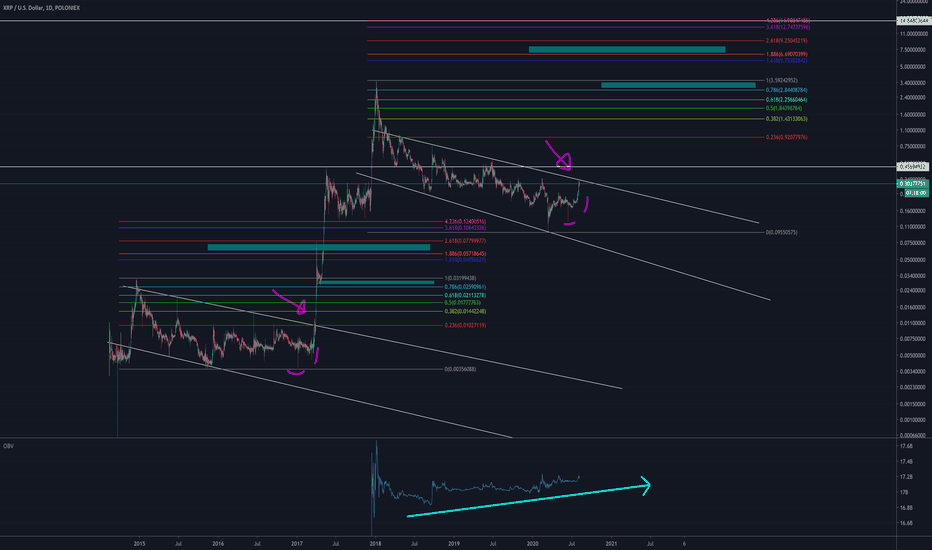Click the 2015 label on time axis
The height and width of the screenshot is (550, 932).
139,543
